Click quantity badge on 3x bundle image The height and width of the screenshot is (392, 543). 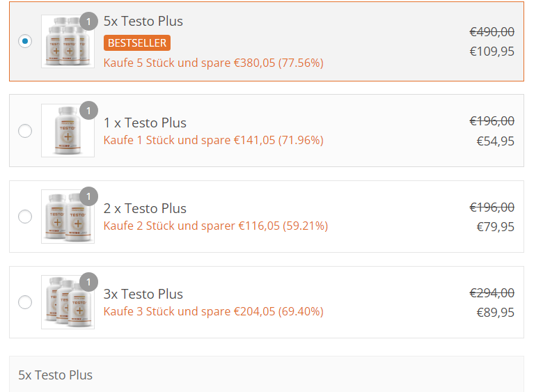[x=88, y=282]
